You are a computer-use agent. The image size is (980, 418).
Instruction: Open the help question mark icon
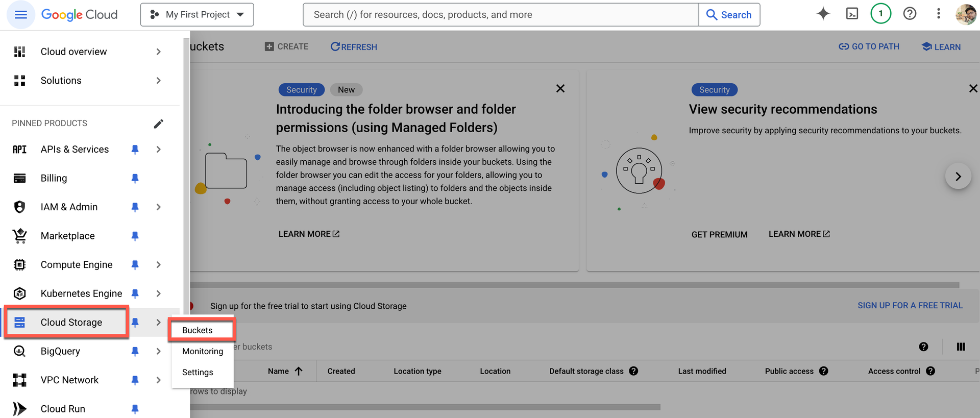point(910,14)
